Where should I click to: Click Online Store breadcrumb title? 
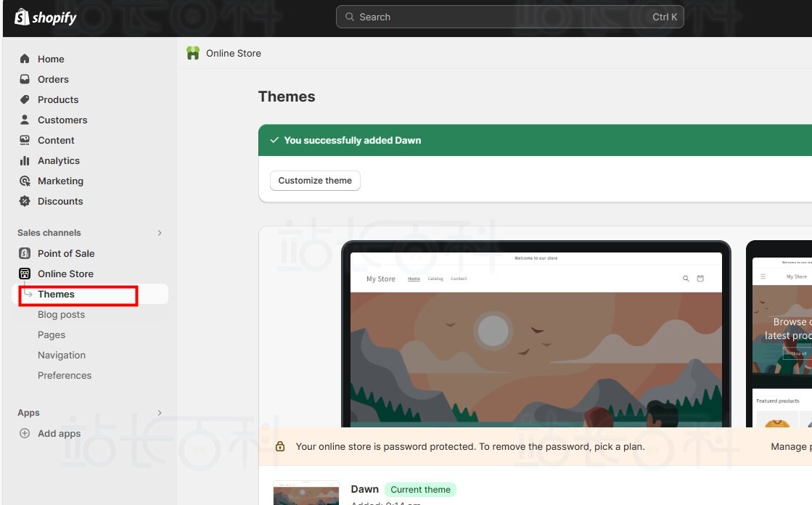[234, 54]
